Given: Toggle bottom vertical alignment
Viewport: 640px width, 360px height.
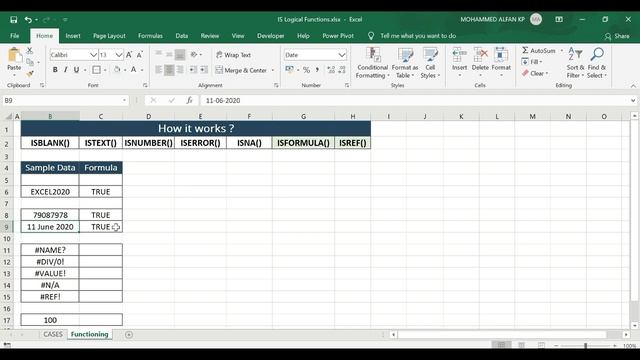Looking at the screenshot, I should [180, 55].
